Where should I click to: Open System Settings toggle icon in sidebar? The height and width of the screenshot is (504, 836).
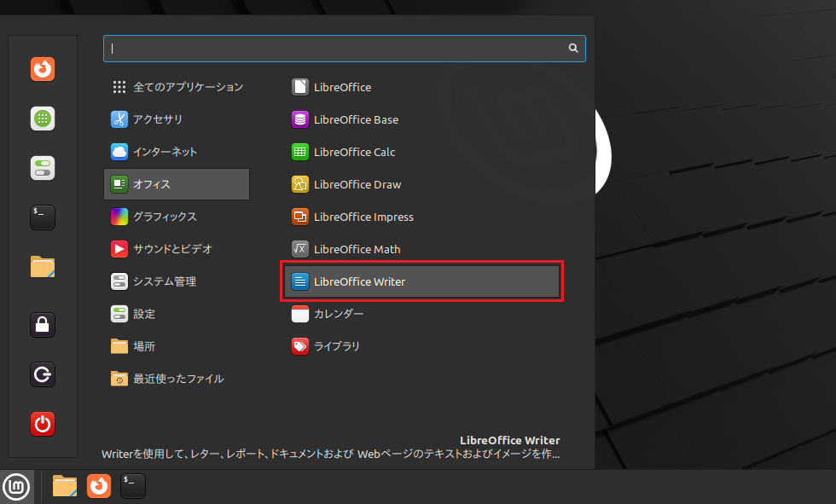pyautogui.click(x=43, y=168)
